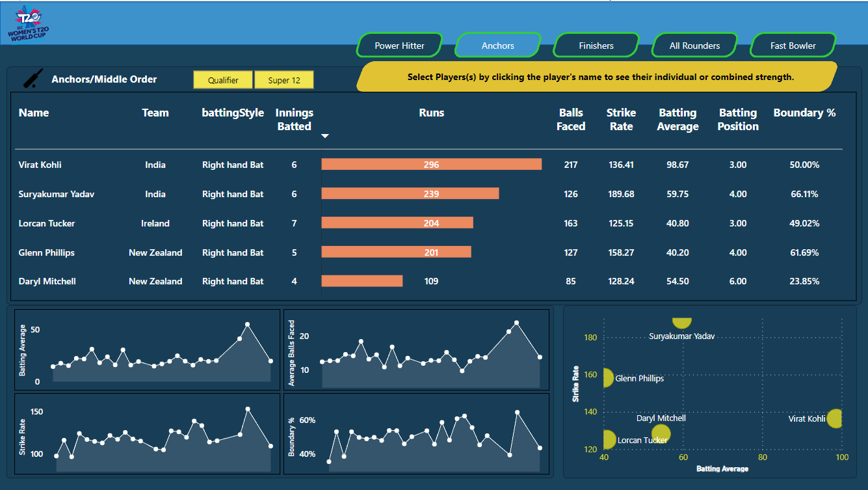Sort by Balls Faced column header

tap(571, 120)
